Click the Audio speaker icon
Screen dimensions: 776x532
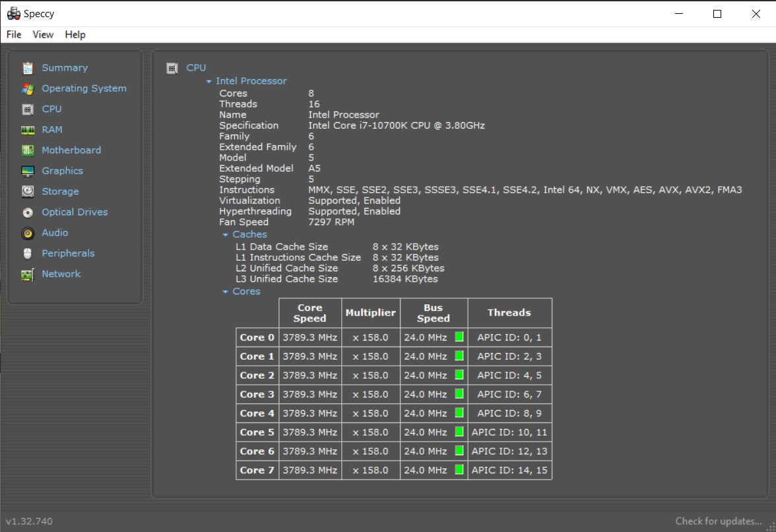[28, 233]
